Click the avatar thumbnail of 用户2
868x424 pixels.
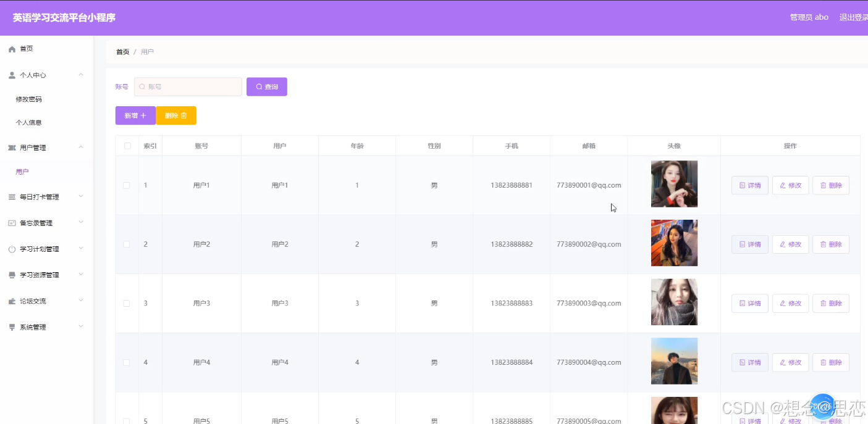pos(674,243)
